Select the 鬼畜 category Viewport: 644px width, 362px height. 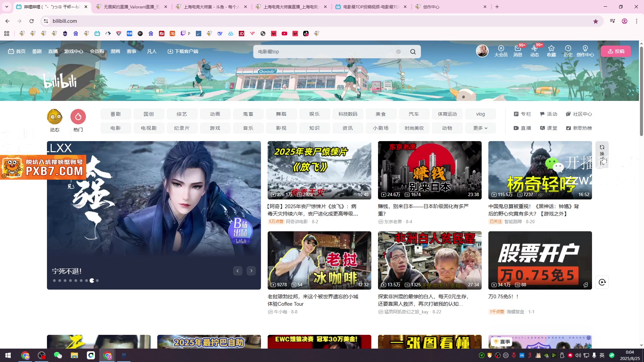click(248, 114)
